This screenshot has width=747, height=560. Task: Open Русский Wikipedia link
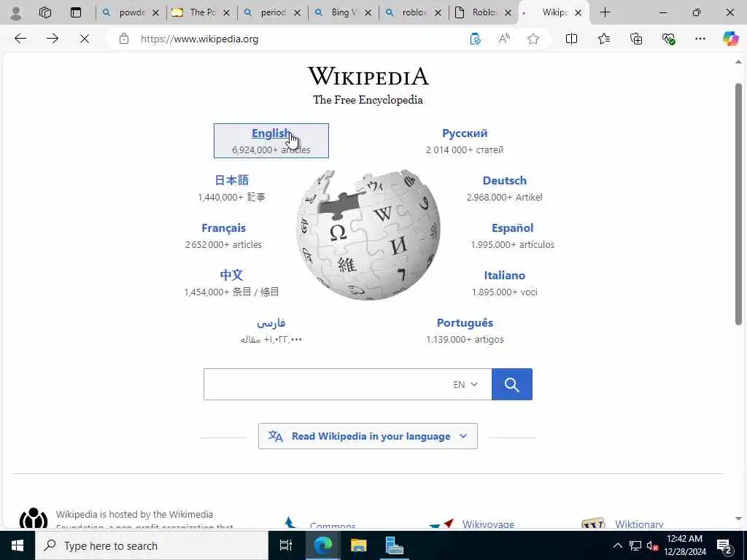point(465,141)
